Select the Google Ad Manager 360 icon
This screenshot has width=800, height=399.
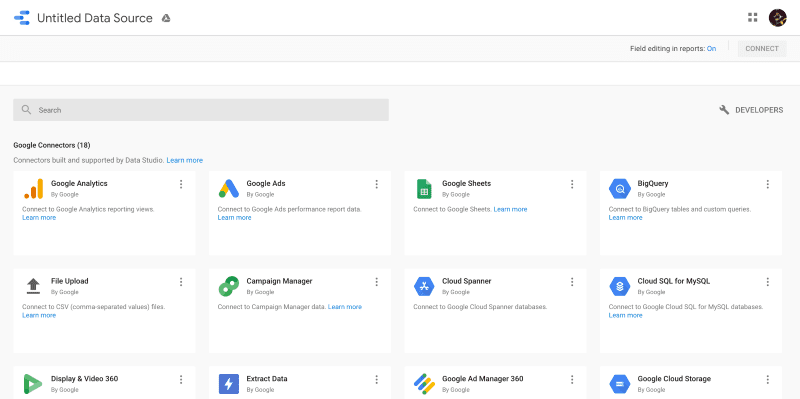[424, 384]
